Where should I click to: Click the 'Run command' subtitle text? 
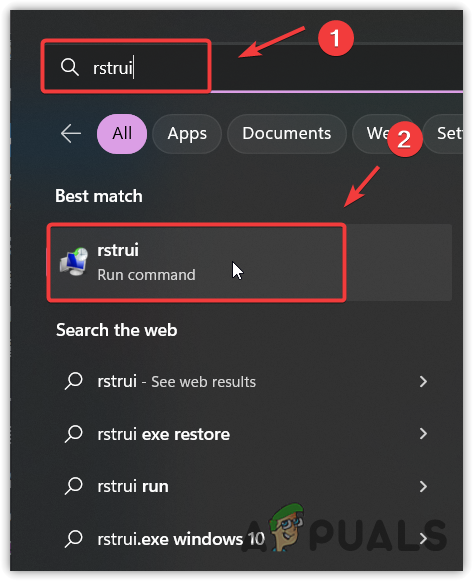click(x=146, y=275)
